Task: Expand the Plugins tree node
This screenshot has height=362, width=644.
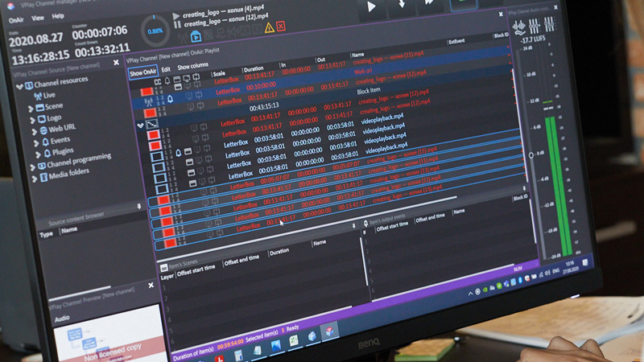Action: click(x=38, y=154)
